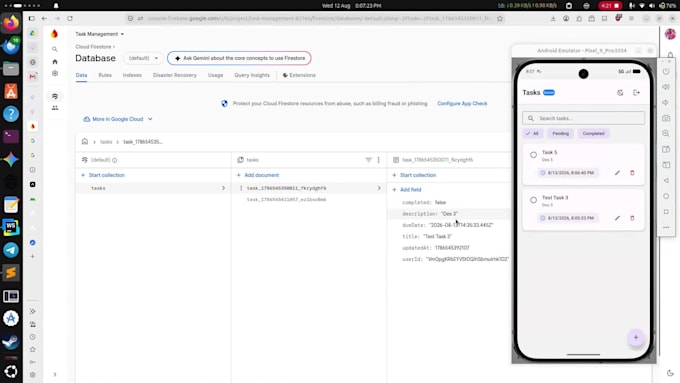Click emulator back triangle button

(x=666, y=180)
